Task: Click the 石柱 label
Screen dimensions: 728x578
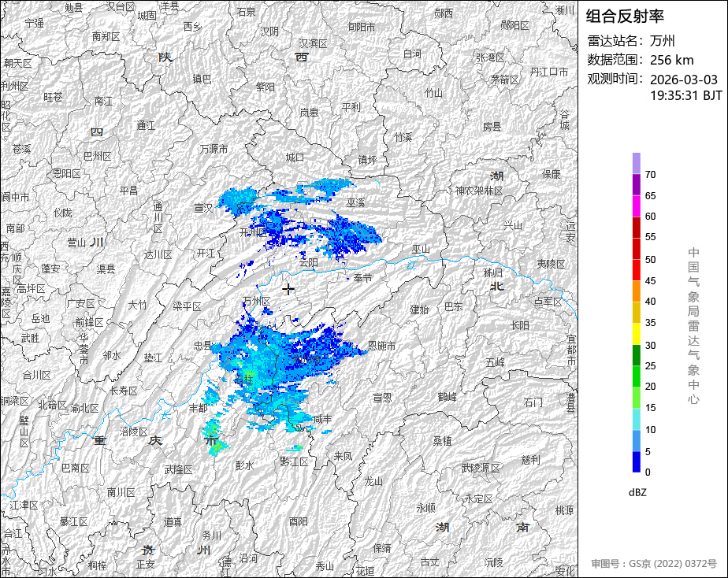Action: [x=243, y=380]
